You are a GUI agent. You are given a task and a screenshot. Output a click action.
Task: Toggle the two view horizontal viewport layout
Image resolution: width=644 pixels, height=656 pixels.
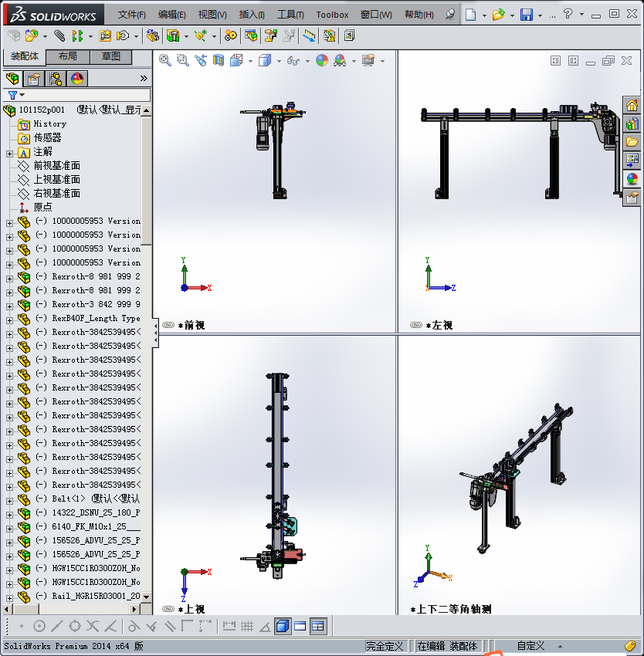[x=300, y=627]
